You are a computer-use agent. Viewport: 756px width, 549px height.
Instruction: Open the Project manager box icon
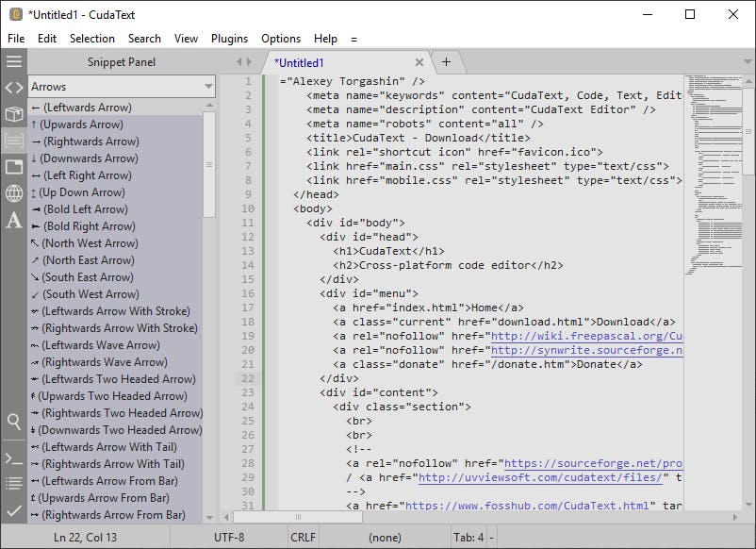tap(13, 114)
